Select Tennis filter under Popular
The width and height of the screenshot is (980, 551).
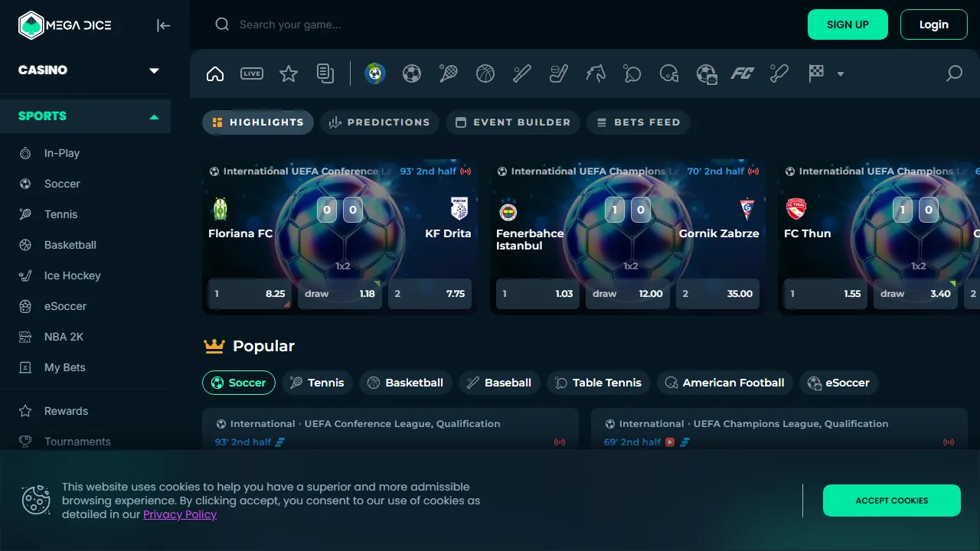click(x=317, y=383)
